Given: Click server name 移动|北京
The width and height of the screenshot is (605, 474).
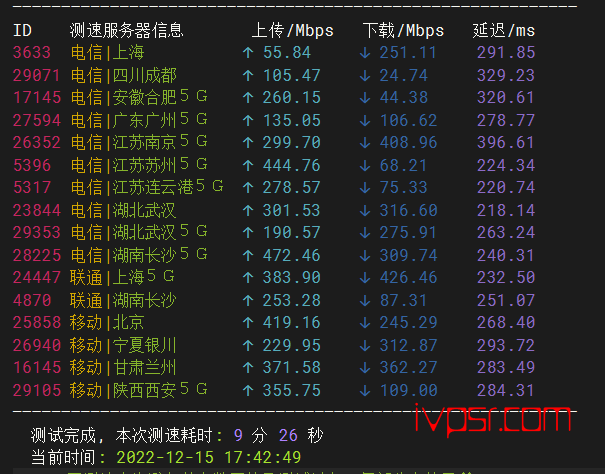Looking at the screenshot, I should pos(107,322).
